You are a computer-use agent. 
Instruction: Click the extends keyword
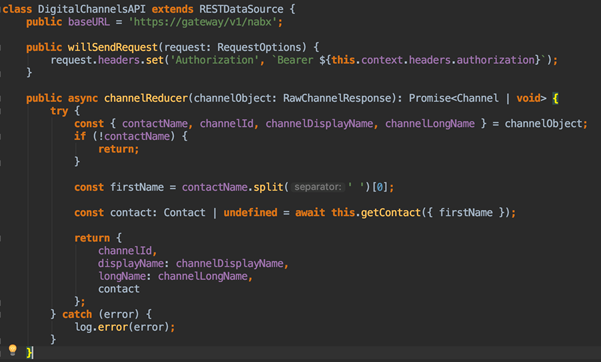(x=172, y=9)
